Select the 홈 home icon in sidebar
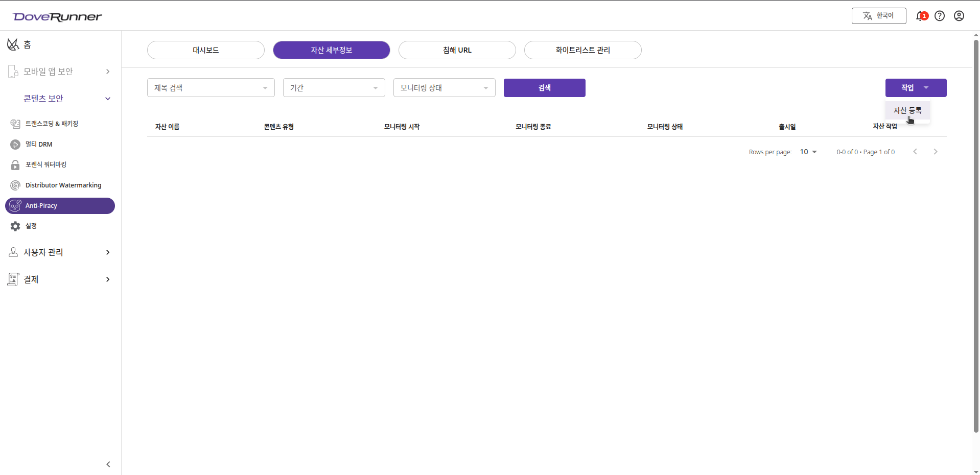The height and width of the screenshot is (475, 980). (x=13, y=44)
